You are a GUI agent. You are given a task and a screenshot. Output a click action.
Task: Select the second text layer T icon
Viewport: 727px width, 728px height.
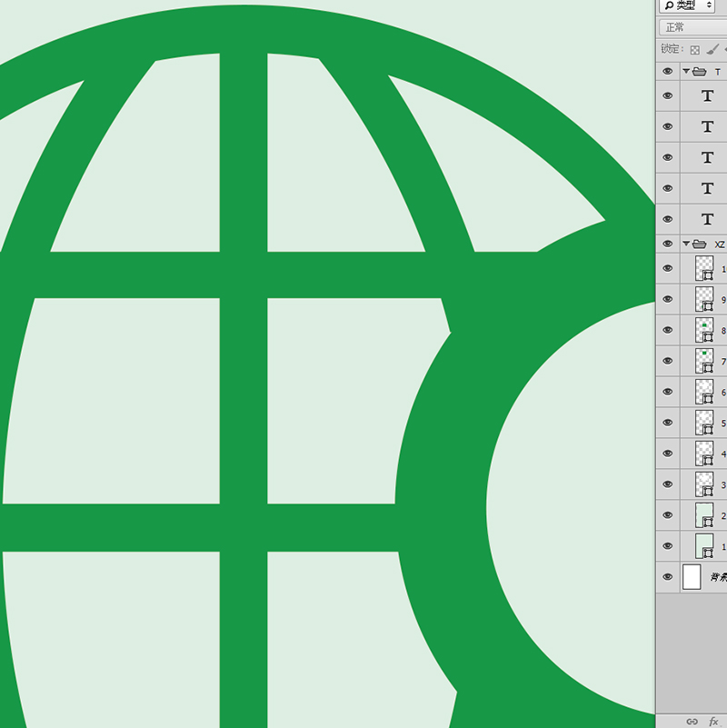click(707, 126)
